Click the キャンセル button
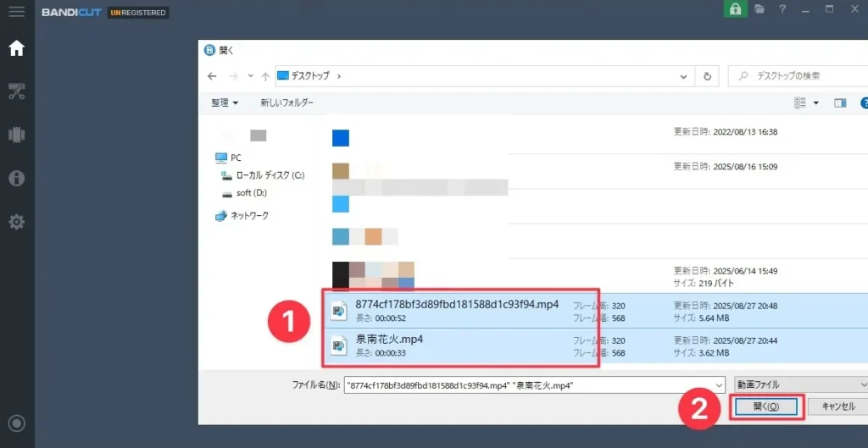This screenshot has height=448, width=868. pyautogui.click(x=838, y=407)
